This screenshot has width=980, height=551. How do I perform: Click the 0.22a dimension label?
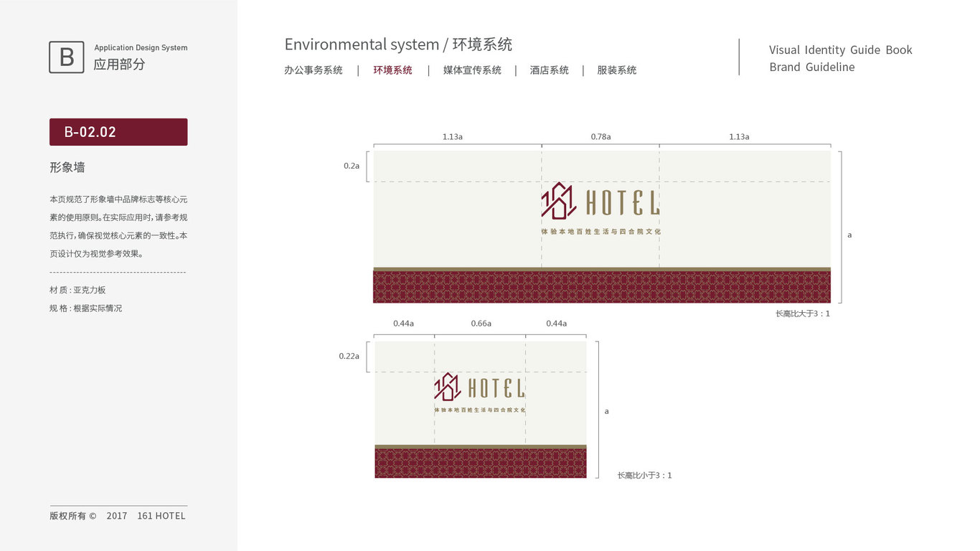349,356
